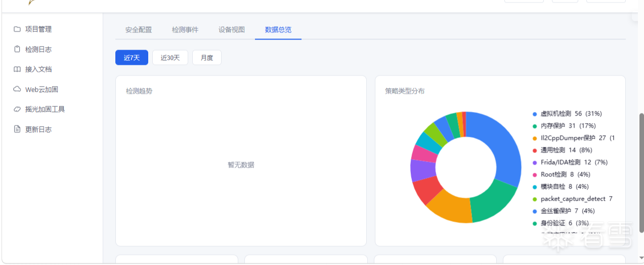Viewport: 644px width, 265px height.
Task: Choose the 近30天 time range button
Action: pyautogui.click(x=170, y=58)
